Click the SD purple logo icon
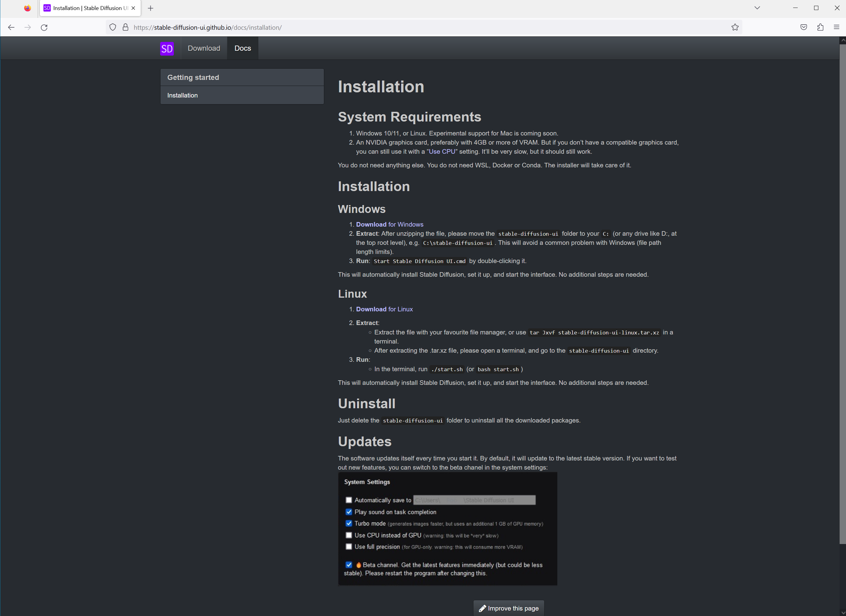The width and height of the screenshot is (846, 616). point(167,49)
